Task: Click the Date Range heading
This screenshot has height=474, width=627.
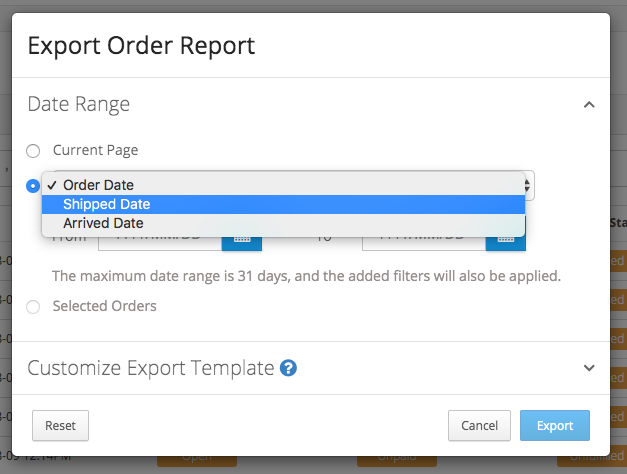Action: pos(79,104)
